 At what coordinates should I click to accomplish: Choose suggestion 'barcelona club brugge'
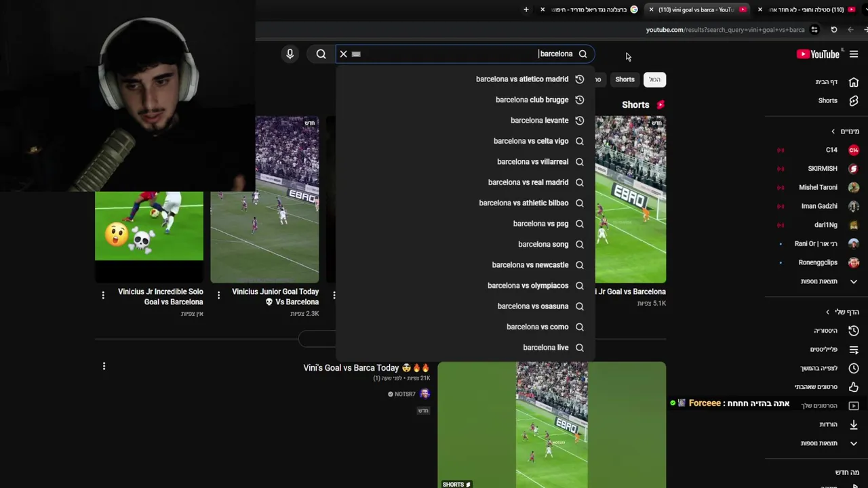click(465, 100)
